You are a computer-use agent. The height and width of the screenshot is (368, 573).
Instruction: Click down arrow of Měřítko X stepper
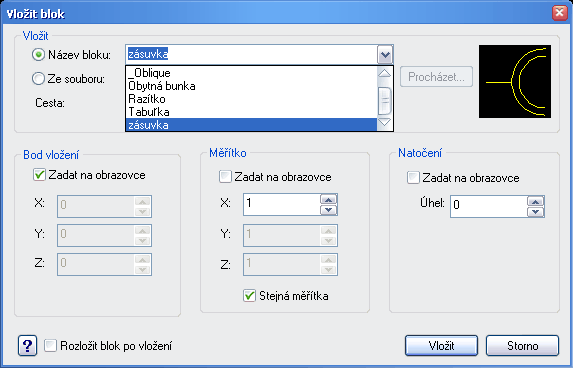pos(329,210)
